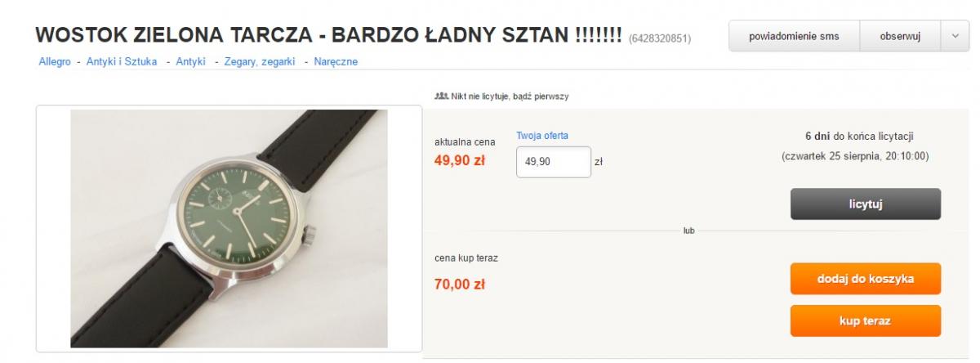The height and width of the screenshot is (363, 980).
Task: Click the auction number 6428320851
Action: click(x=660, y=38)
